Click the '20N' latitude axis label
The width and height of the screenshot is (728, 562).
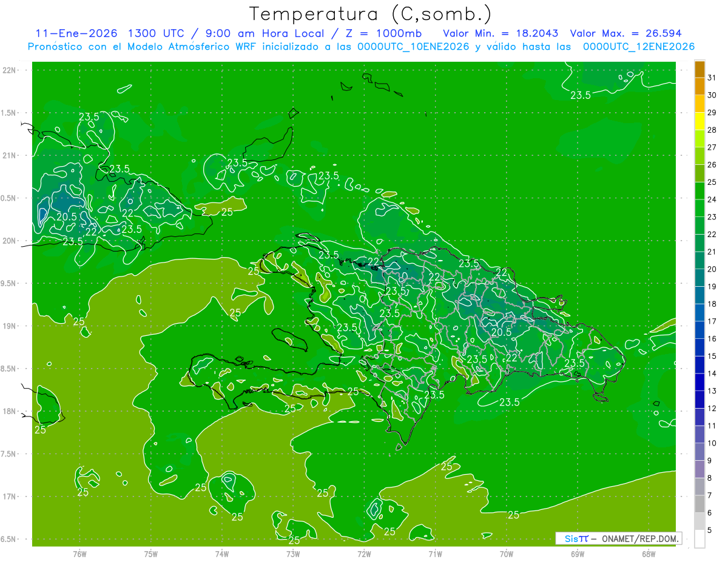point(10,241)
